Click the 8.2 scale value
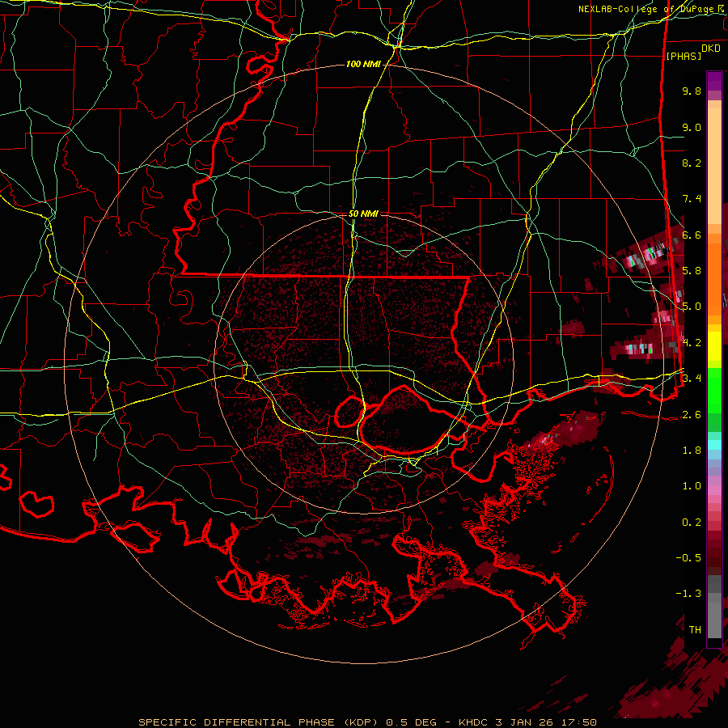The image size is (728, 728). click(x=692, y=163)
